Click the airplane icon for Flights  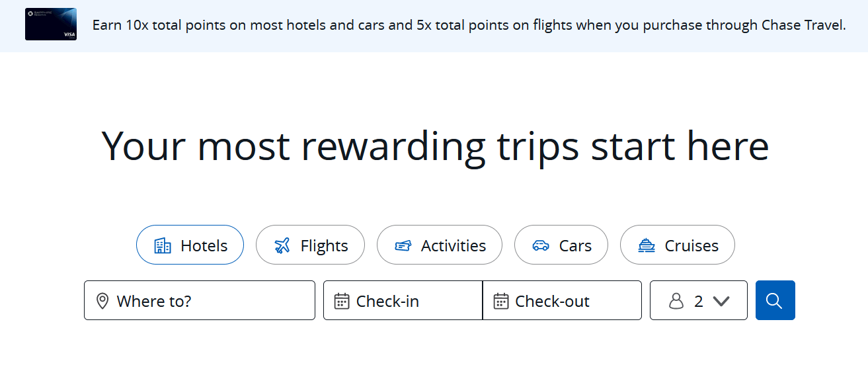click(282, 245)
